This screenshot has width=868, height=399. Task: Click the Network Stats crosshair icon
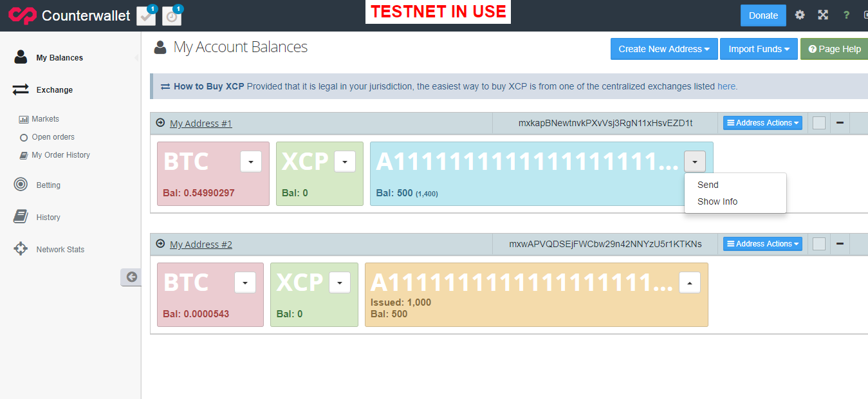click(21, 249)
